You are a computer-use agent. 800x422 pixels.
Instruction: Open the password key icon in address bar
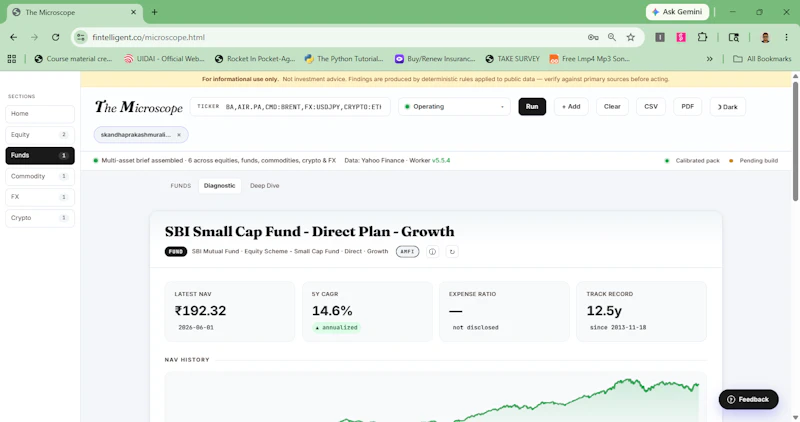pyautogui.click(x=593, y=37)
